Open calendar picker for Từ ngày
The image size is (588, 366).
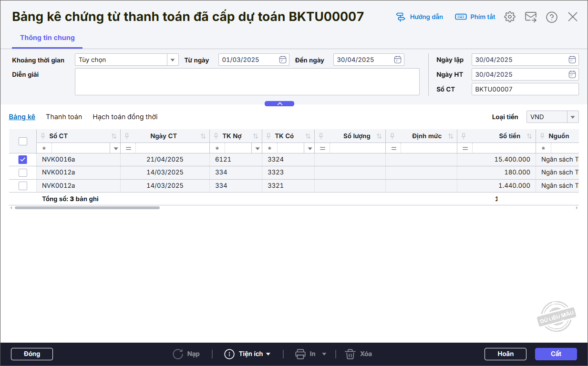point(283,60)
